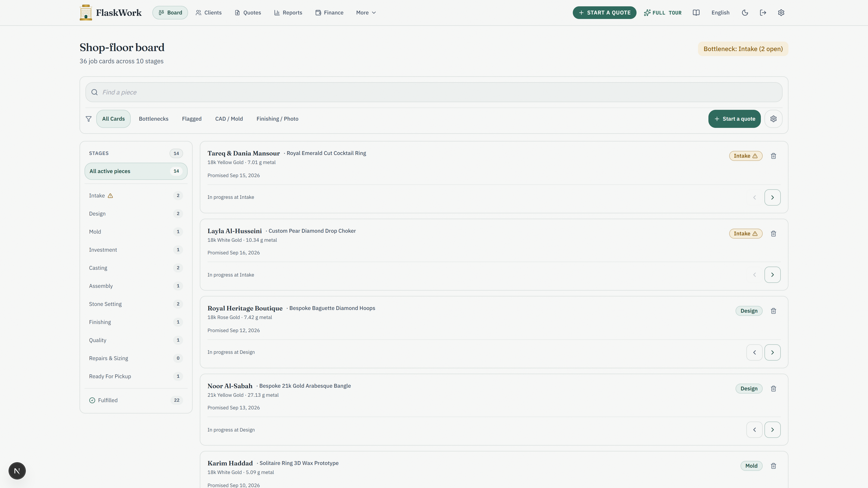The width and height of the screenshot is (868, 488).
Task: Open the Stone Setting stage
Action: click(x=136, y=304)
